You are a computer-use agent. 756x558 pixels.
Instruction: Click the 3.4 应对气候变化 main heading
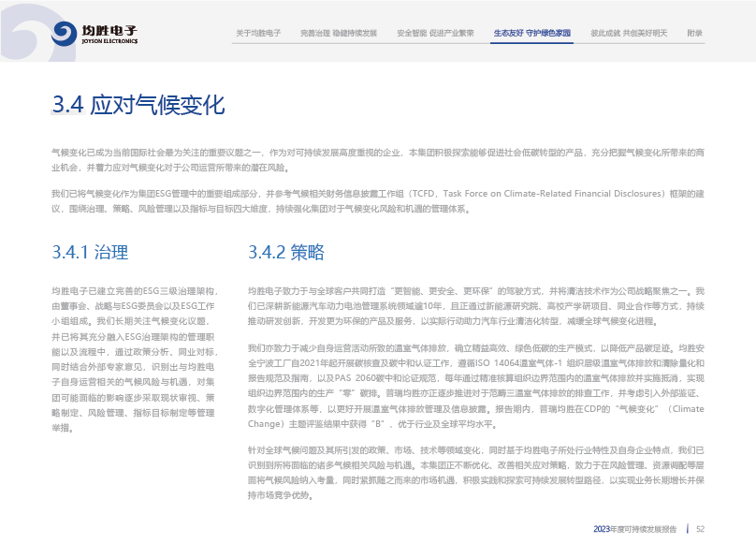click(138, 104)
